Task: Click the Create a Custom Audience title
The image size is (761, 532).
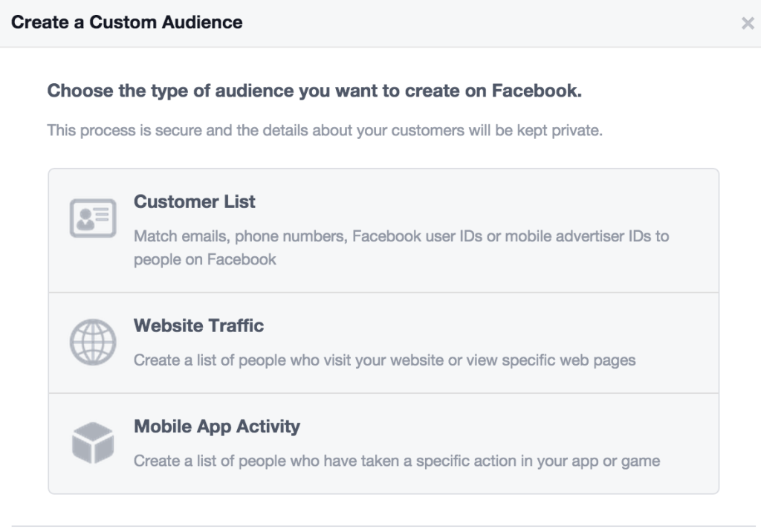Action: click(126, 22)
